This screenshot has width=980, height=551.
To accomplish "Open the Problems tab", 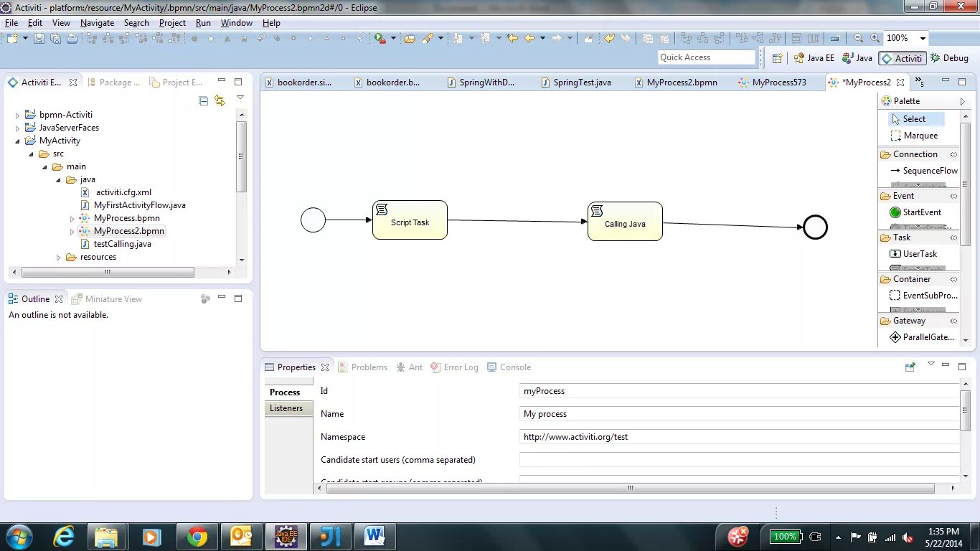I will coord(362,367).
